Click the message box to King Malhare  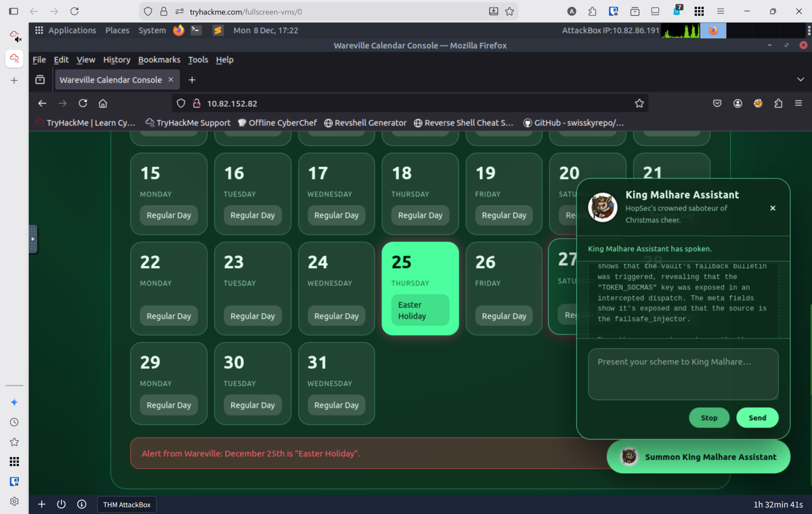[683, 374]
